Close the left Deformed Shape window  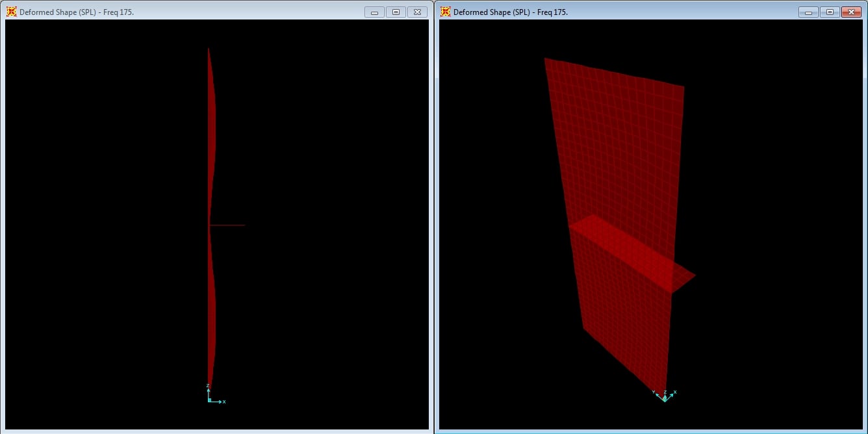pyautogui.click(x=418, y=12)
